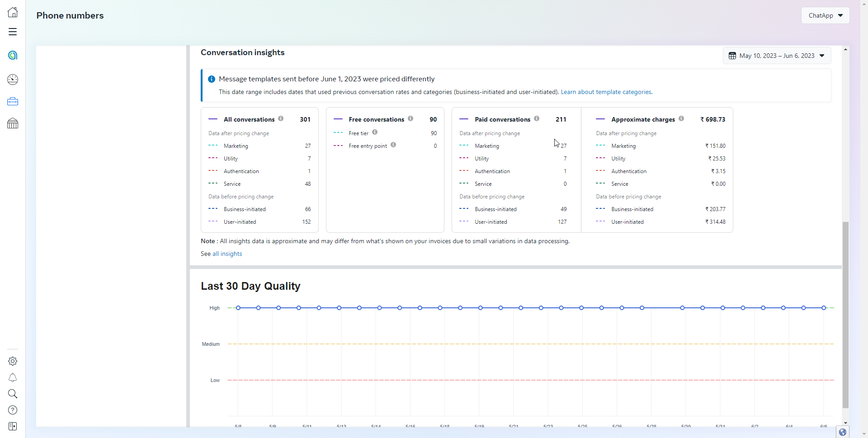Open Help question mark icon

tap(13, 410)
